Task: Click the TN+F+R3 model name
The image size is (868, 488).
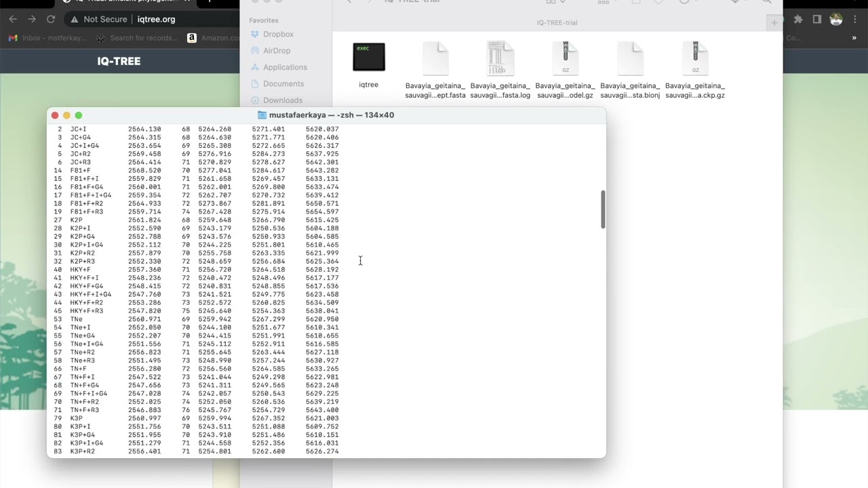Action: click(x=85, y=410)
